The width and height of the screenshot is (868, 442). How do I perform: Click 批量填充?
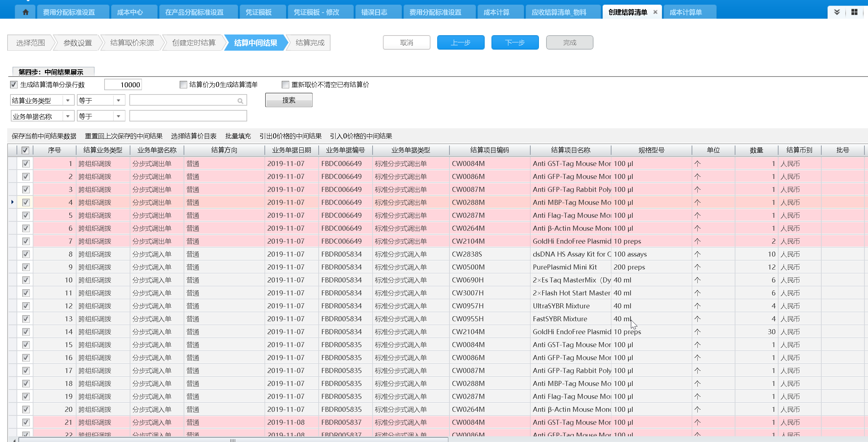238,136
